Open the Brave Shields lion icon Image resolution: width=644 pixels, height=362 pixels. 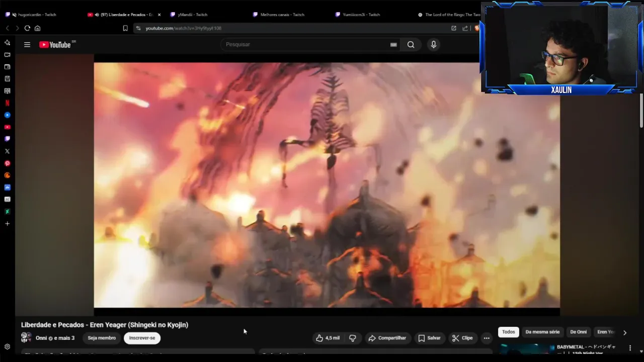tap(476, 28)
